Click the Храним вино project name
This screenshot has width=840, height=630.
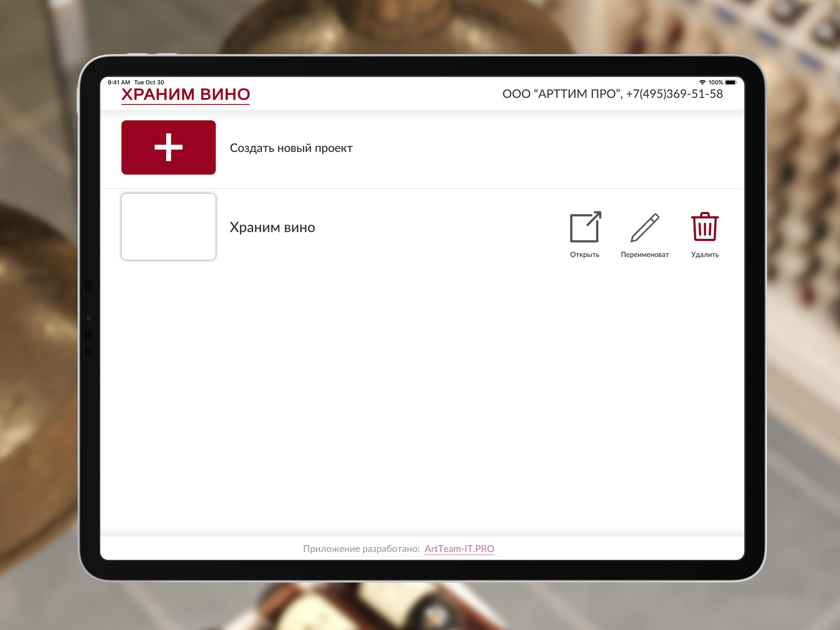[272, 227]
